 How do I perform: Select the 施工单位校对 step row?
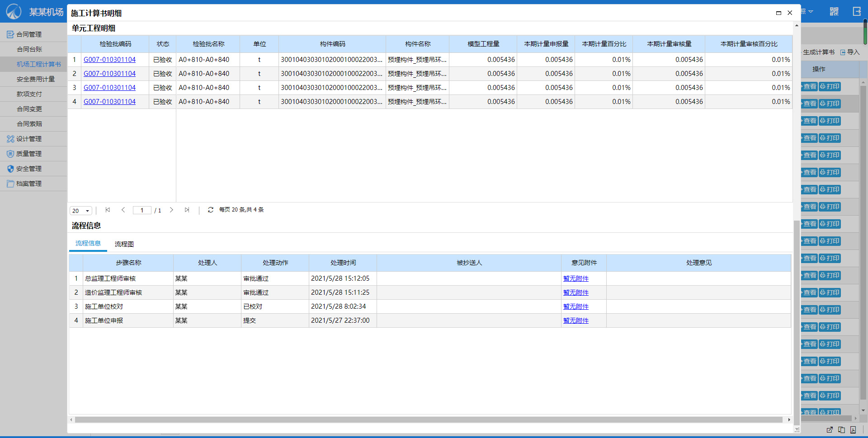coord(430,306)
